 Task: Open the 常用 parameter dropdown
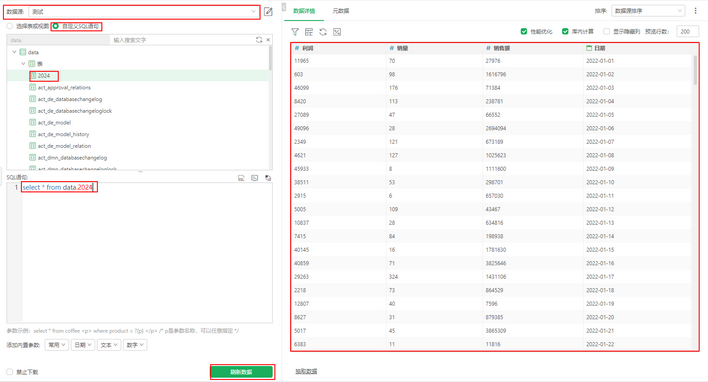coord(57,345)
